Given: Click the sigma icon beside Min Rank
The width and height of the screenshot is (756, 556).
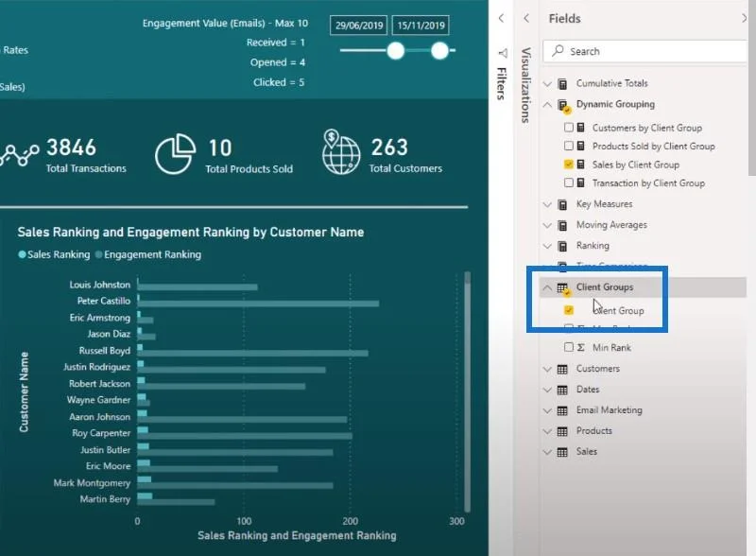Looking at the screenshot, I should tap(581, 348).
